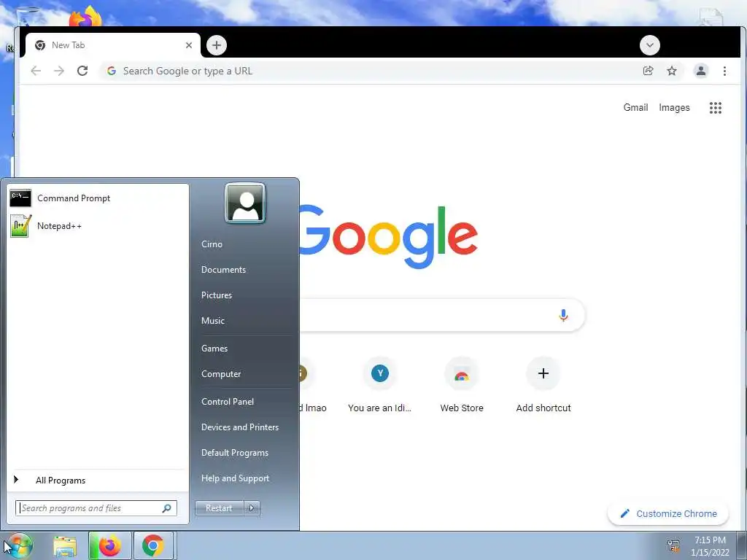Click the Restart button
This screenshot has height=560, width=747.
click(x=219, y=508)
